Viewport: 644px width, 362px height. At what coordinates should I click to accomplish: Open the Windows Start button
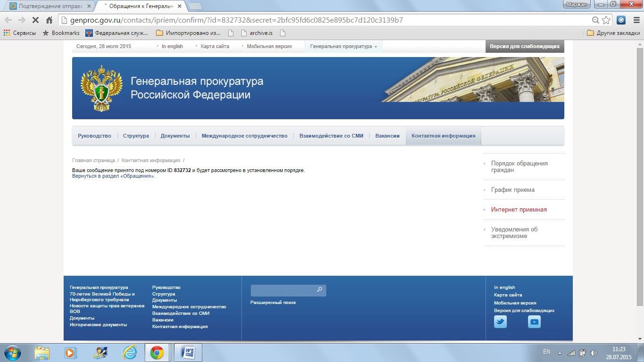click(x=12, y=353)
